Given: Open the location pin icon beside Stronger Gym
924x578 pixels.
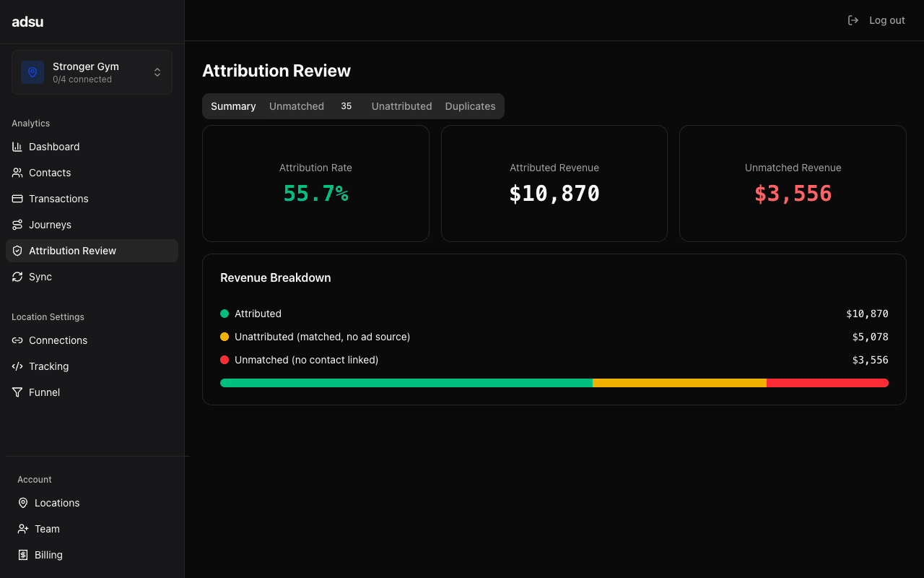Looking at the screenshot, I should point(32,72).
